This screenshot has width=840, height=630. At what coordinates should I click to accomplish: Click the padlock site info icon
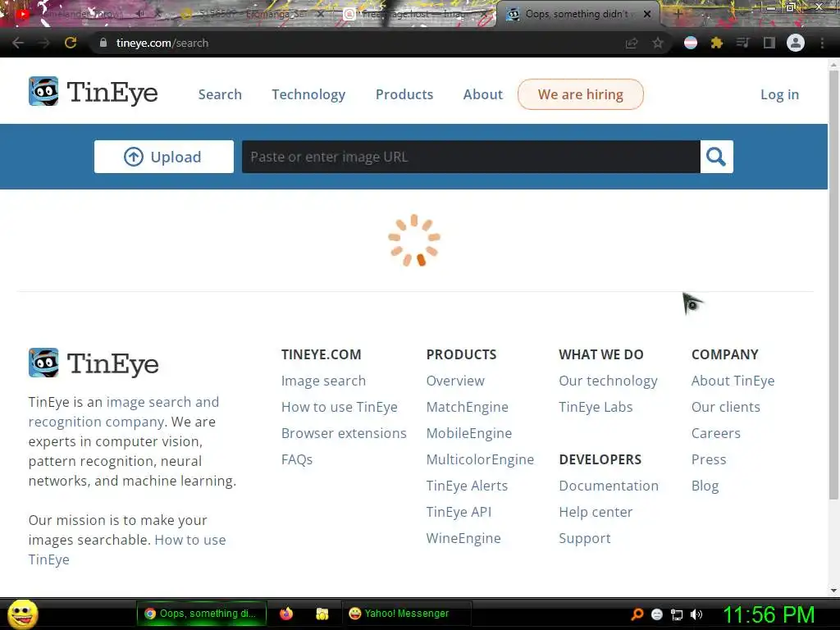click(103, 43)
